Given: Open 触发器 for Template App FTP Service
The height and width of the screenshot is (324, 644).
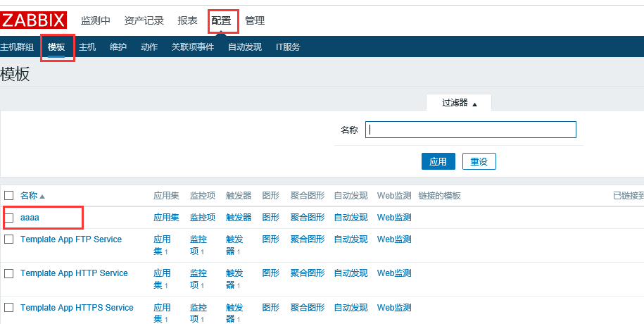Looking at the screenshot, I should point(234,245).
